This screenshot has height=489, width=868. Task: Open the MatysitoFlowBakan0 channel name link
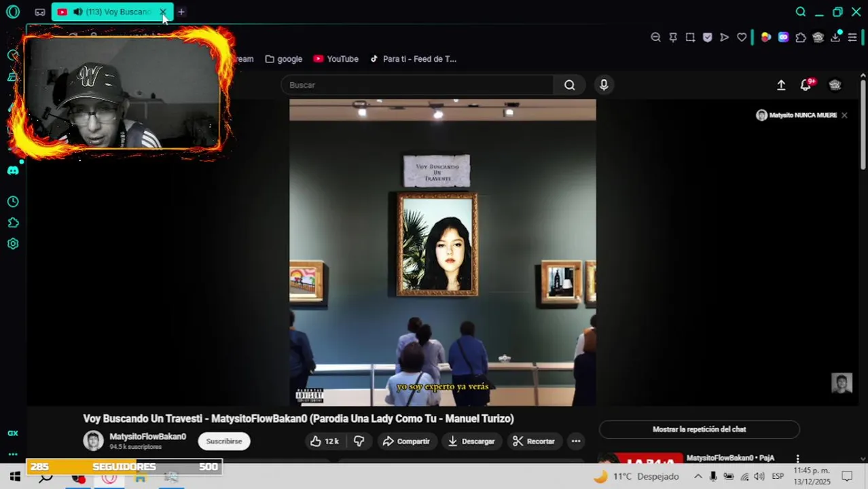pyautogui.click(x=147, y=437)
